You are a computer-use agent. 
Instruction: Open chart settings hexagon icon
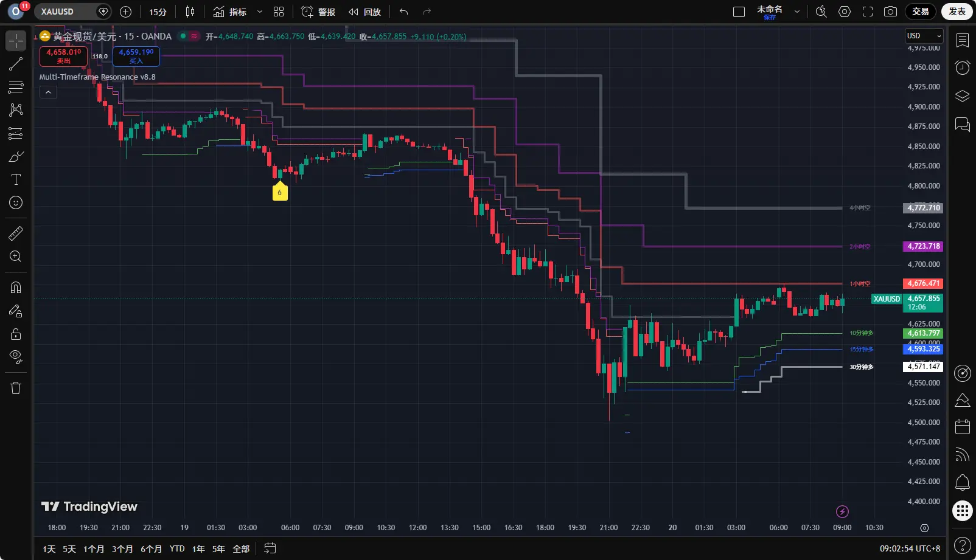(x=845, y=12)
